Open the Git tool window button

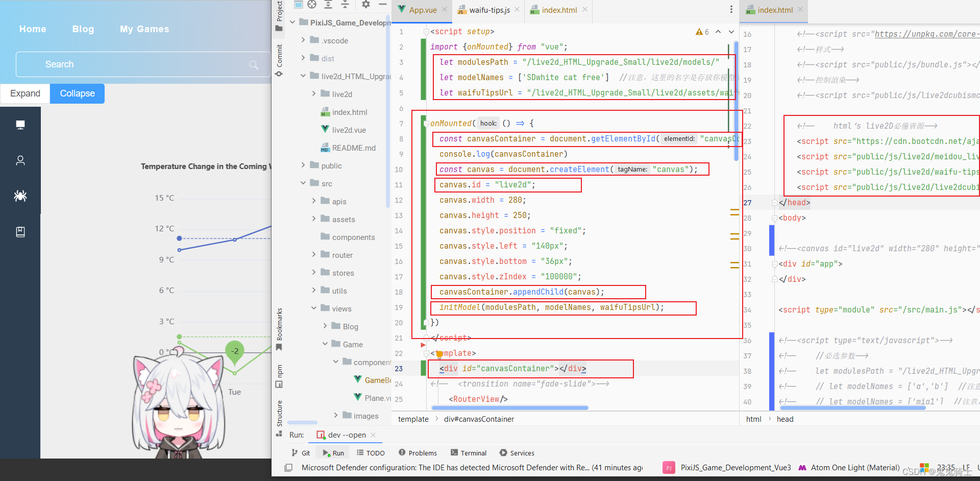pos(301,453)
